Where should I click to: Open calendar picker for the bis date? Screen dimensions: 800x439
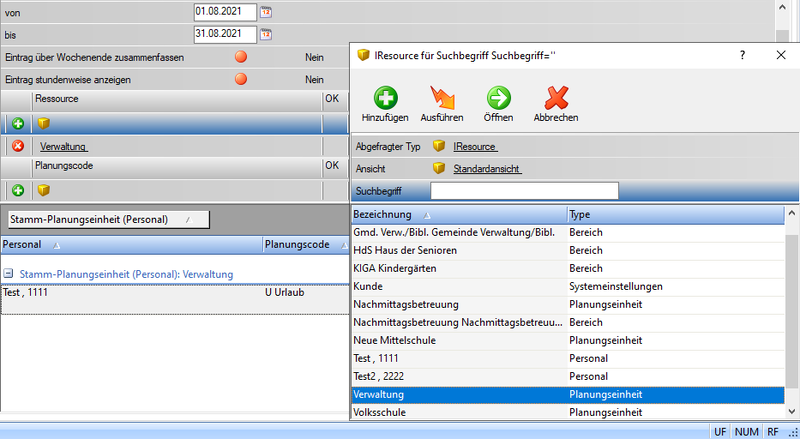[266, 34]
